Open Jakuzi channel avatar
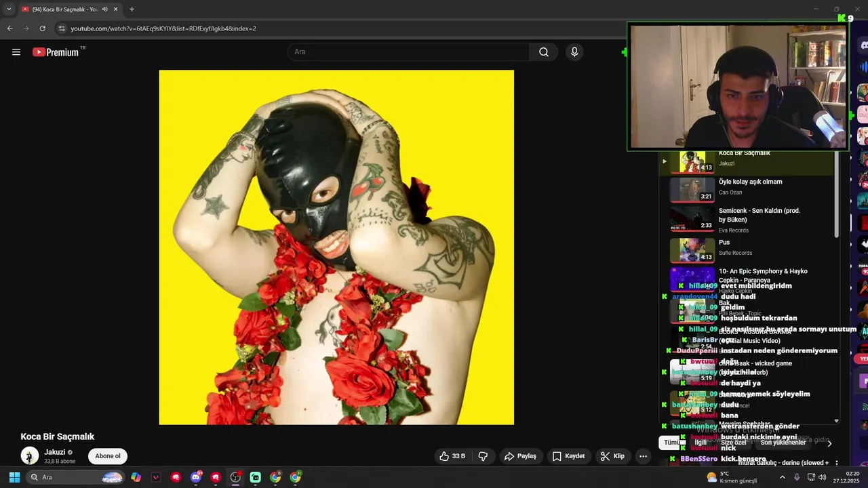 click(x=30, y=456)
